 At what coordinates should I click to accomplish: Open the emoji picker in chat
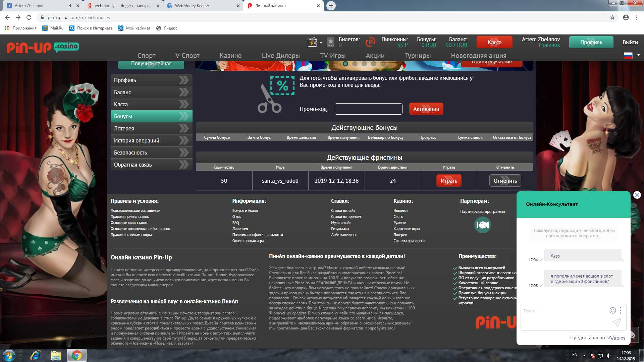tap(612, 310)
